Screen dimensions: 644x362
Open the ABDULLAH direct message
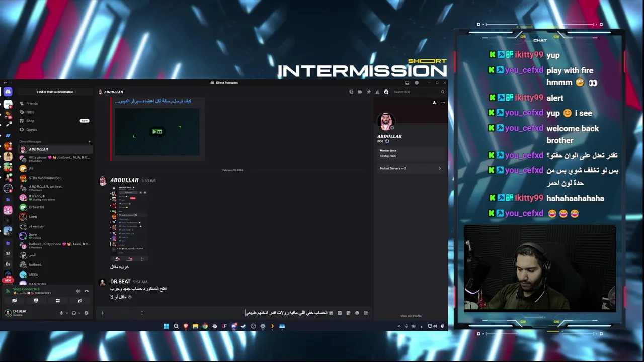(x=55, y=149)
